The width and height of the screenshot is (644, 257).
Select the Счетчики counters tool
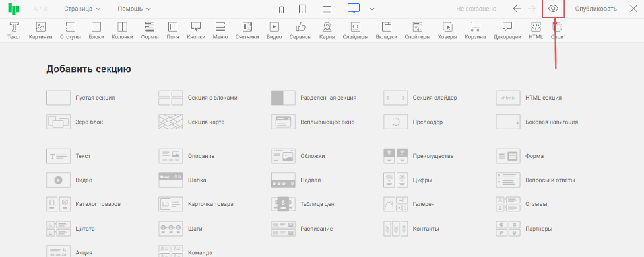[x=247, y=31]
